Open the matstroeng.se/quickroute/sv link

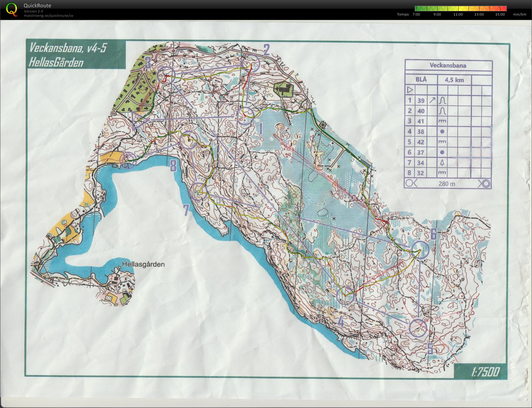point(49,16)
